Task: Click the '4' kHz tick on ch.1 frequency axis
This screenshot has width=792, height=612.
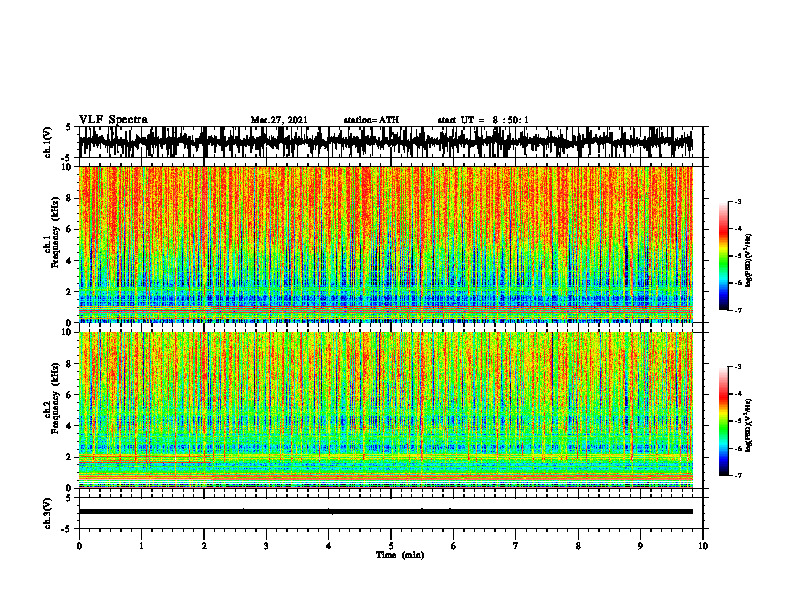Action: 70,261
